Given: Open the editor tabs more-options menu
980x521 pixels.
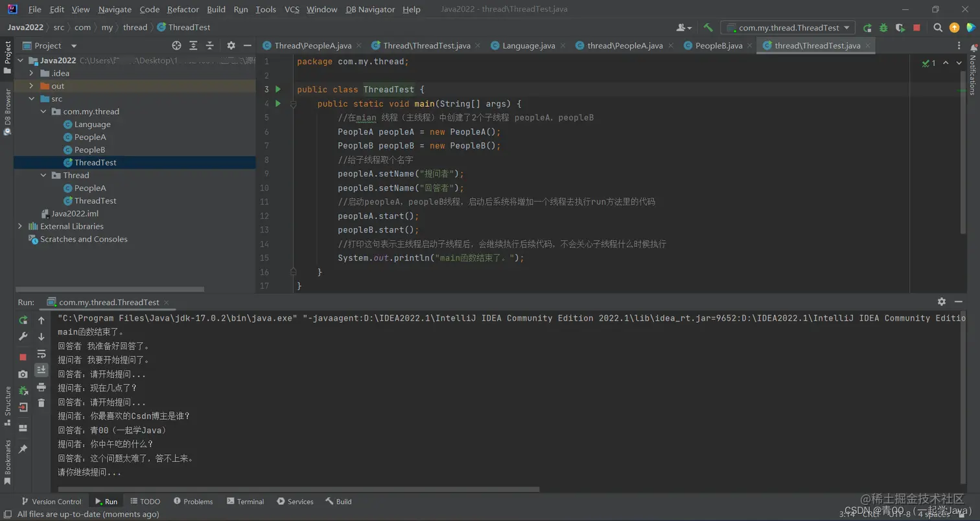Looking at the screenshot, I should tap(959, 45).
